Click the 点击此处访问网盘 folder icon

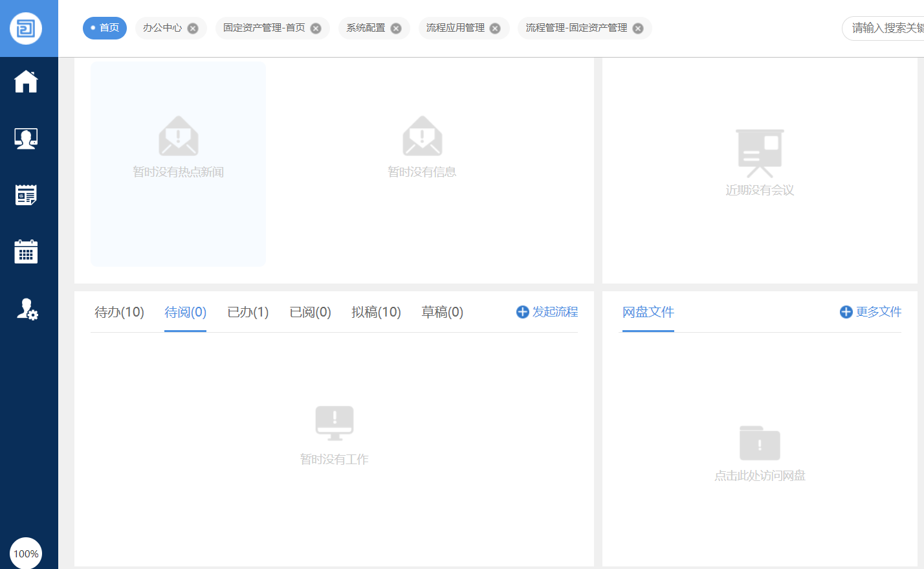point(760,443)
